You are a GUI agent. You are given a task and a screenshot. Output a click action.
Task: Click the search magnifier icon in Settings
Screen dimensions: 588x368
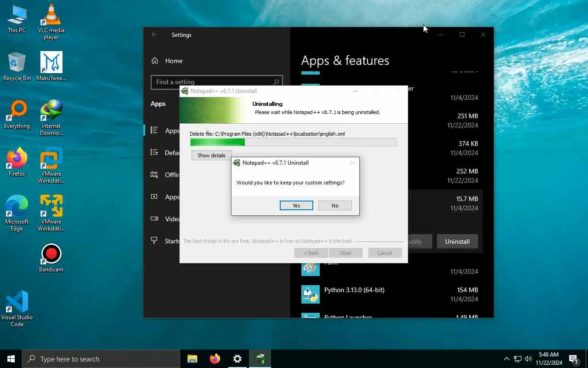pos(276,82)
